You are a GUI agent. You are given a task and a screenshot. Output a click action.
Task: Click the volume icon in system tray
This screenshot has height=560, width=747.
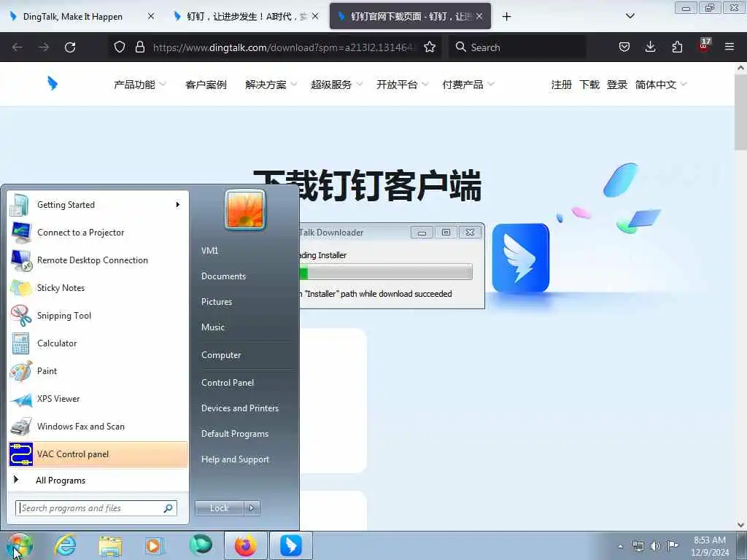(x=656, y=546)
